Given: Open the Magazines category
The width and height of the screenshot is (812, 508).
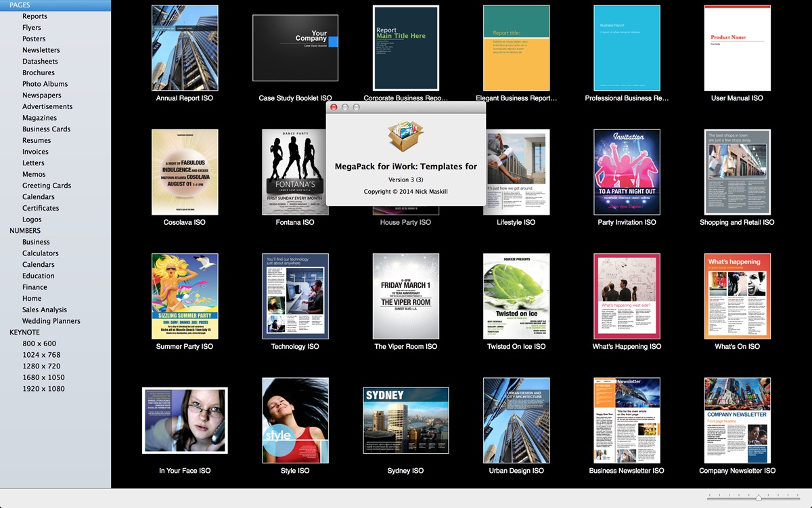Looking at the screenshot, I should pos(39,118).
